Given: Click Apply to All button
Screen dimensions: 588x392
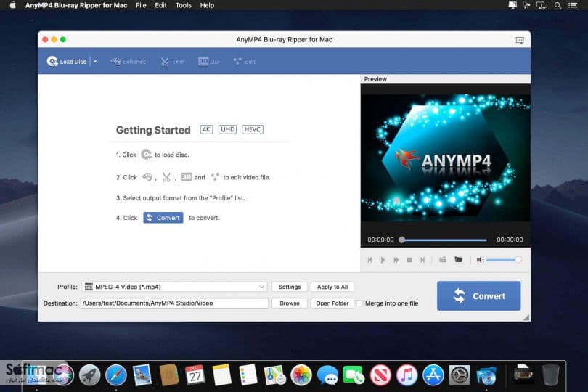Looking at the screenshot, I should coord(332,287).
